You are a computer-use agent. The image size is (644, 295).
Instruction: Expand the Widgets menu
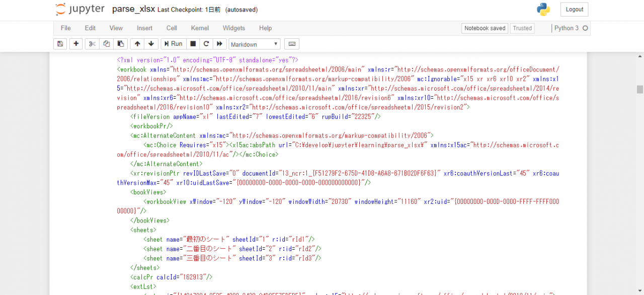point(234,28)
